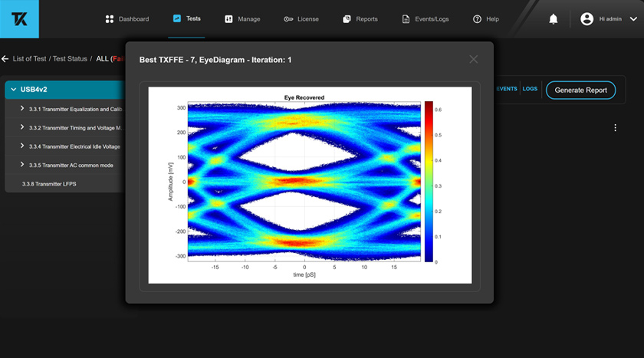This screenshot has width=644, height=358.
Task: Open License via the key icon
Action: [288, 19]
